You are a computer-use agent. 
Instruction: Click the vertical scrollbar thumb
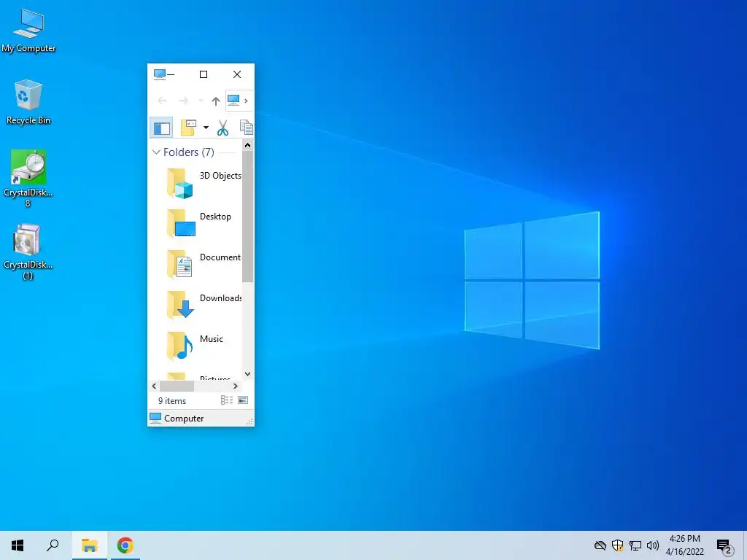tap(247, 216)
